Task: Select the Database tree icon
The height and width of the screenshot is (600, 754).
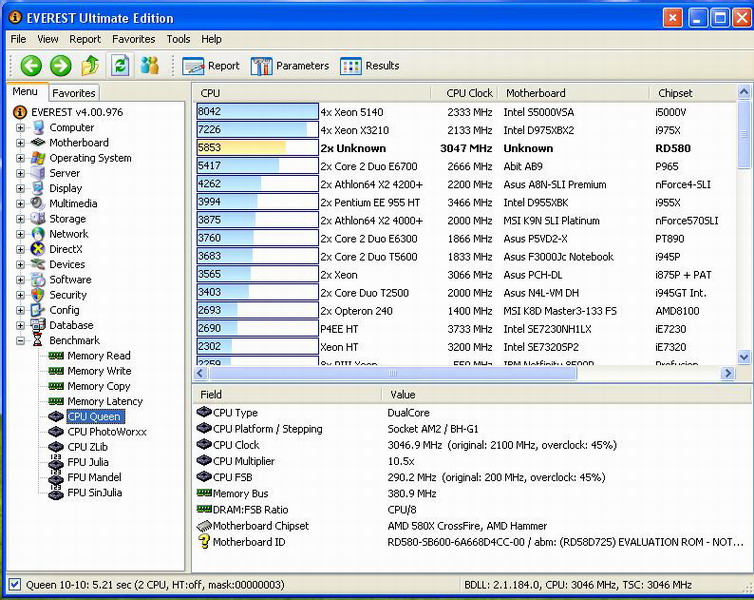Action: [x=38, y=325]
